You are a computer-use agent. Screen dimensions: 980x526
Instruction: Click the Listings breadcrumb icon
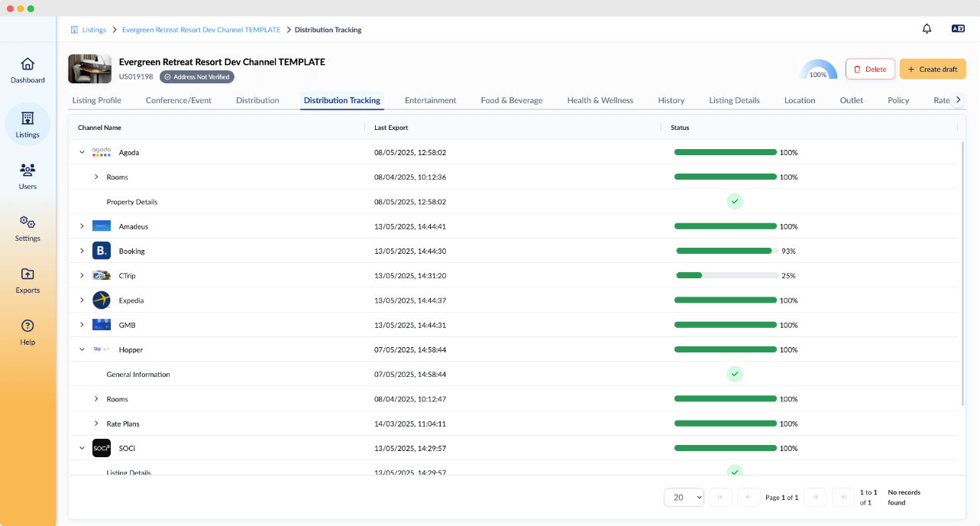[x=75, y=30]
